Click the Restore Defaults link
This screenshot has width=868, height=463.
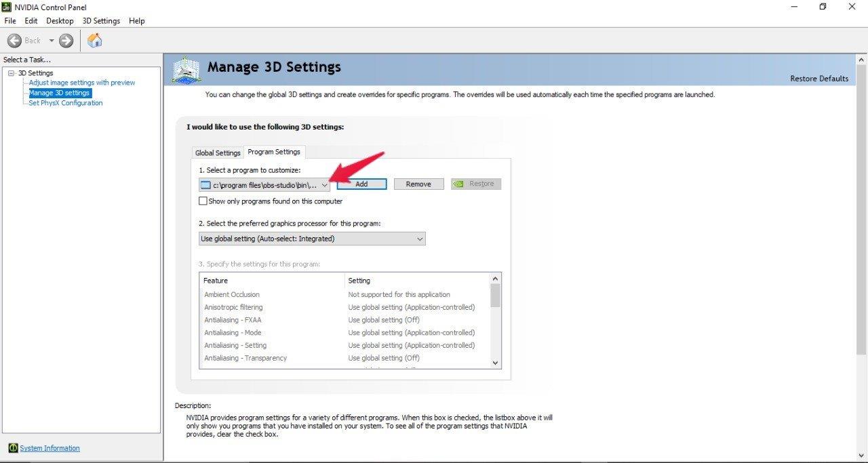tap(819, 79)
